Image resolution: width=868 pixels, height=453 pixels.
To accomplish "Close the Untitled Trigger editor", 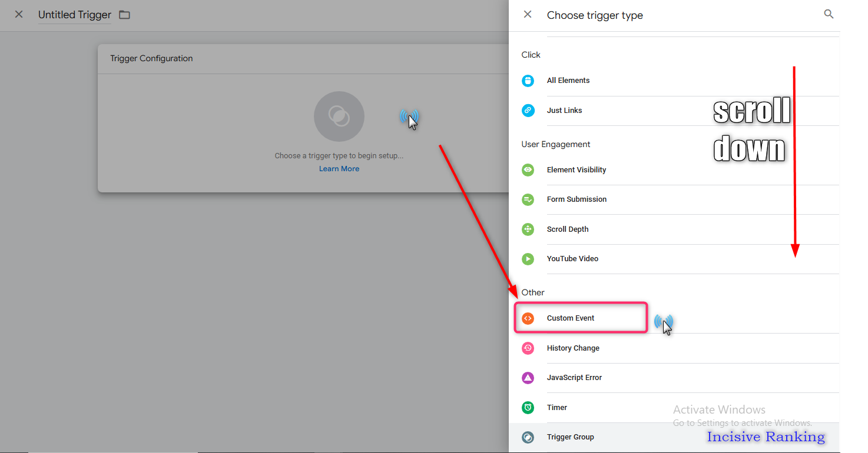I will (19, 14).
